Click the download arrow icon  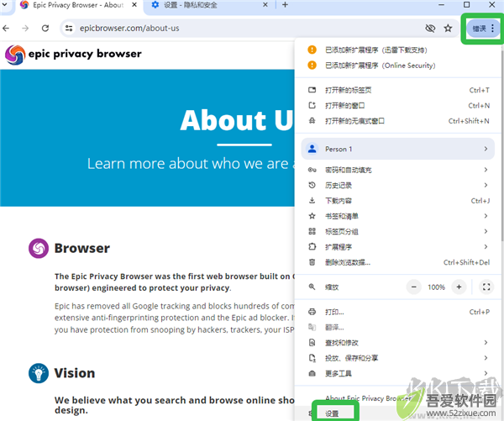(x=312, y=201)
